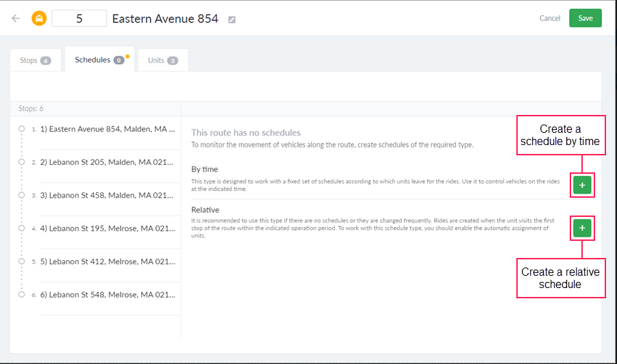Add a relative schedule with plus button

(x=581, y=228)
